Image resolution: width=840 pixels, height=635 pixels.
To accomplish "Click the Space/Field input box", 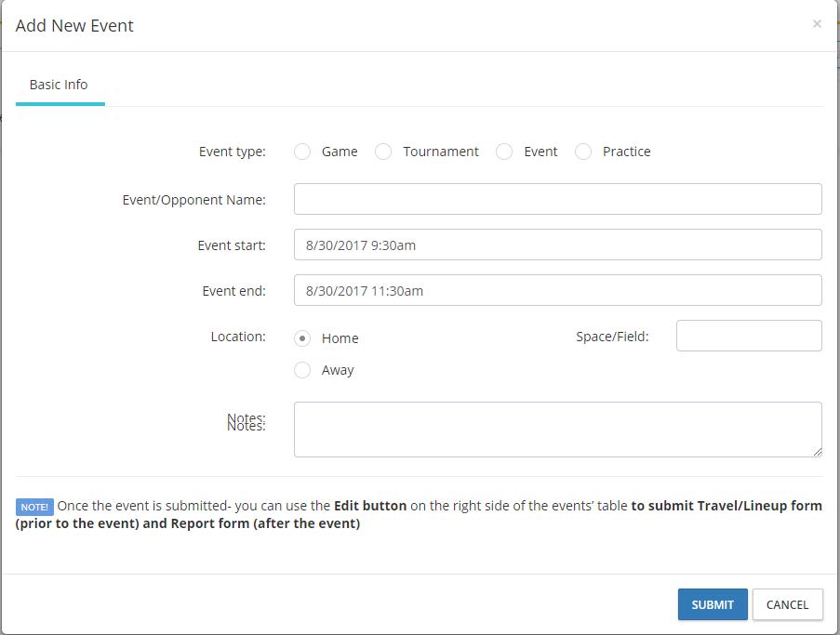I will point(748,335).
